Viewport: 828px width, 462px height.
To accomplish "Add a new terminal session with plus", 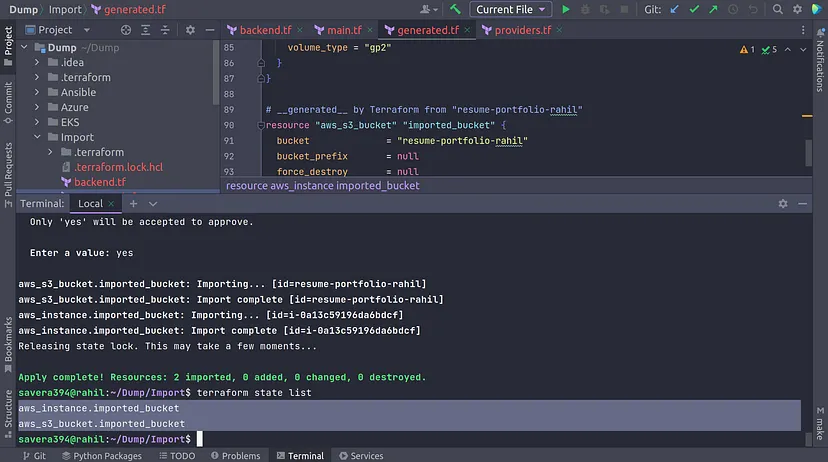I will (133, 204).
